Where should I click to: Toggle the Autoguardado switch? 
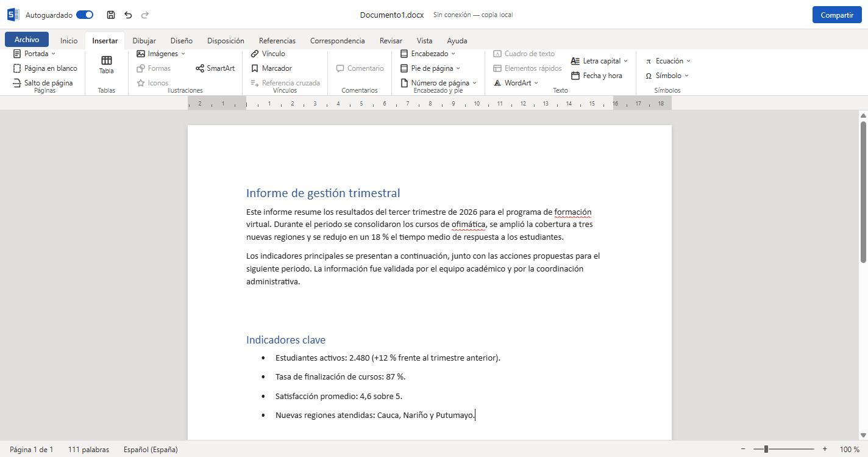click(85, 15)
